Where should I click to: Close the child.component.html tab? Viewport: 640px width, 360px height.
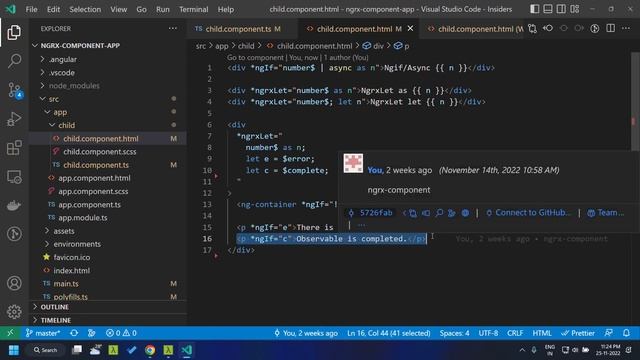(x=410, y=29)
